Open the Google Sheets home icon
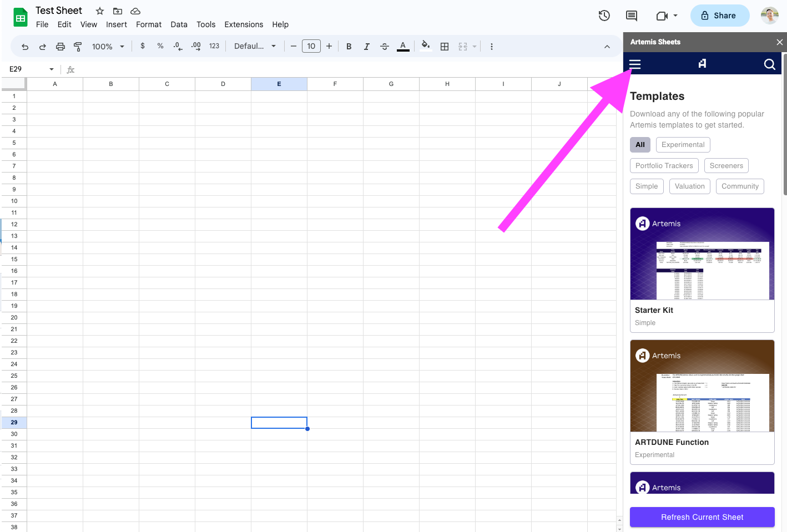 (x=21, y=17)
